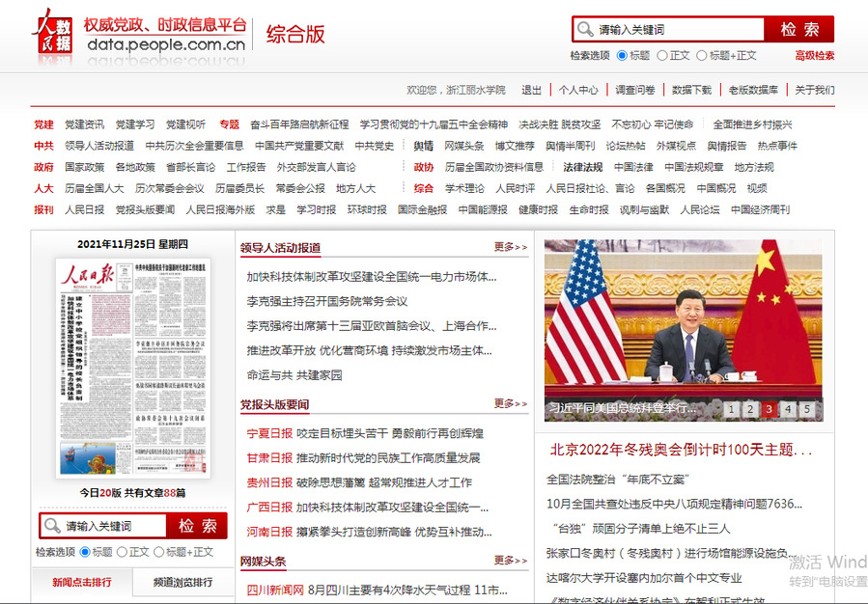Click slideshow caption 习近平同美国总统拜登举行
The width and height of the screenshot is (868, 604).
coord(622,409)
